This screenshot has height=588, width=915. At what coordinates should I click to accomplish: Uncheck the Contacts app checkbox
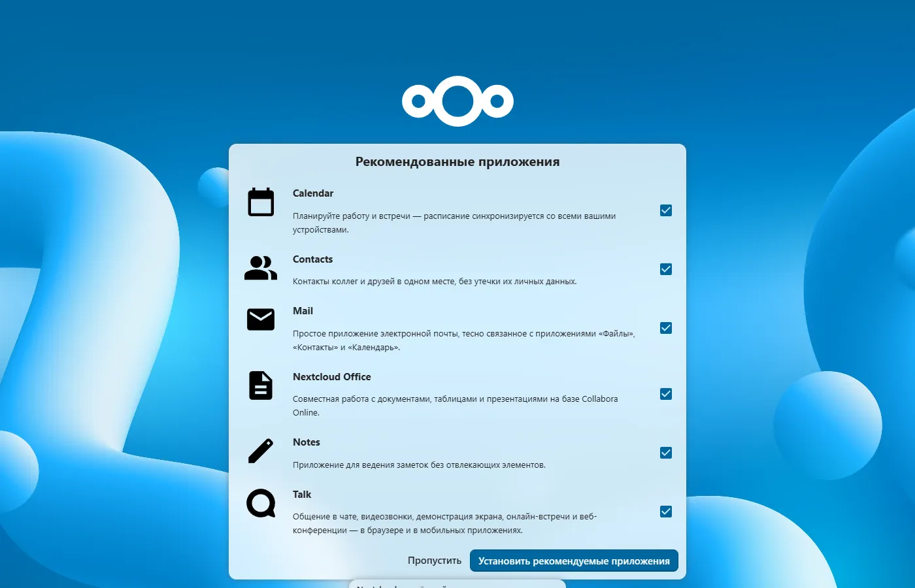[666, 269]
